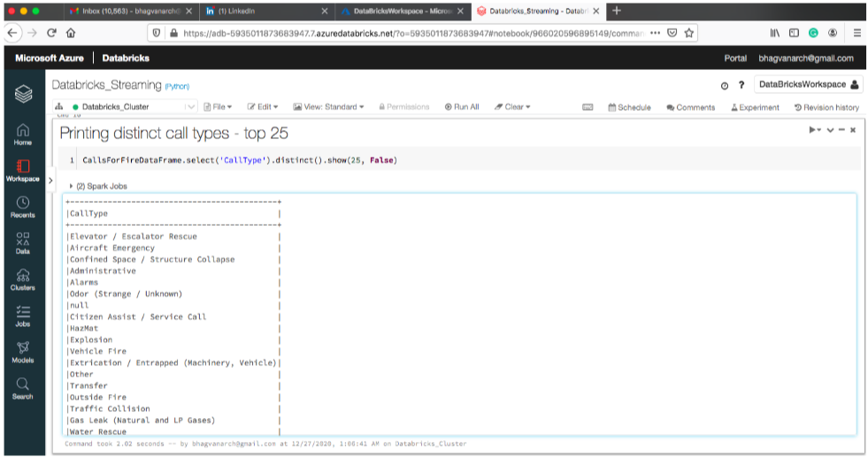868x457 pixels.
Task: Open the help question mark
Action: pyautogui.click(x=741, y=85)
